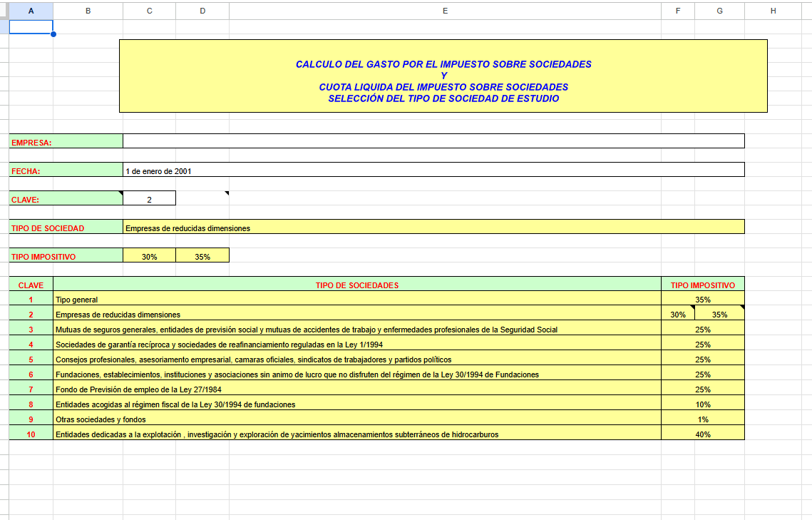Click the 'Tipo general' row
812x520 pixels.
pos(357,300)
